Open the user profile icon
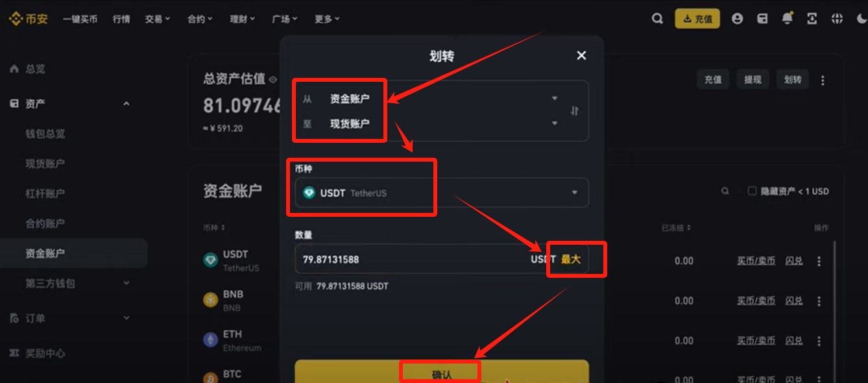This screenshot has height=383, width=868. pos(737,19)
